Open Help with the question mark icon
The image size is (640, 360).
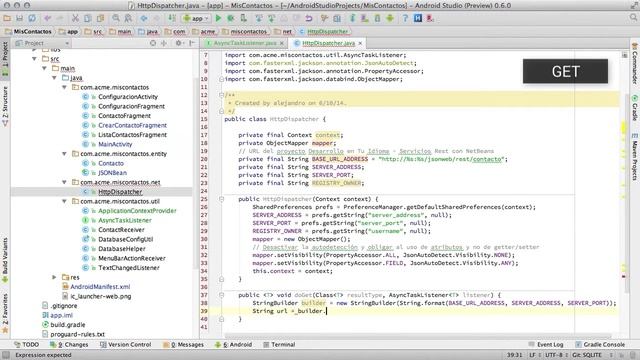tap(405, 18)
